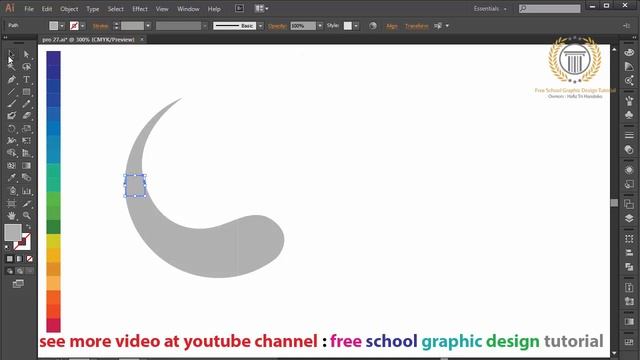Reset to default fill and stroke
This screenshot has height=360, width=640.
[x=7, y=247]
